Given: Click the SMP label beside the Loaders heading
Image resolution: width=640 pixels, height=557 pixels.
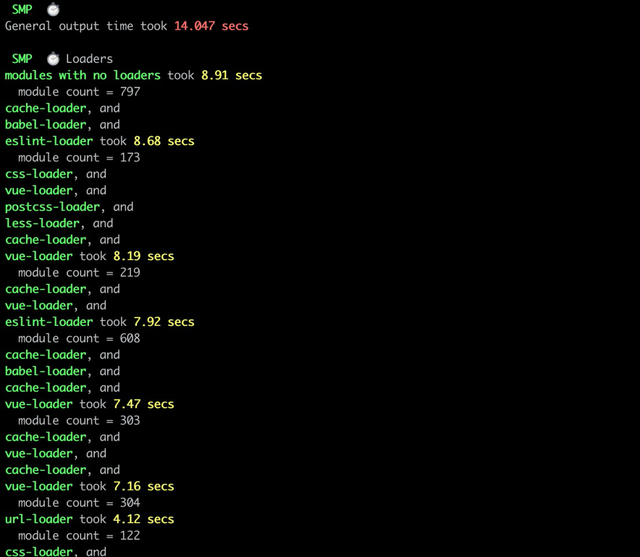Looking at the screenshot, I should [x=22, y=59].
